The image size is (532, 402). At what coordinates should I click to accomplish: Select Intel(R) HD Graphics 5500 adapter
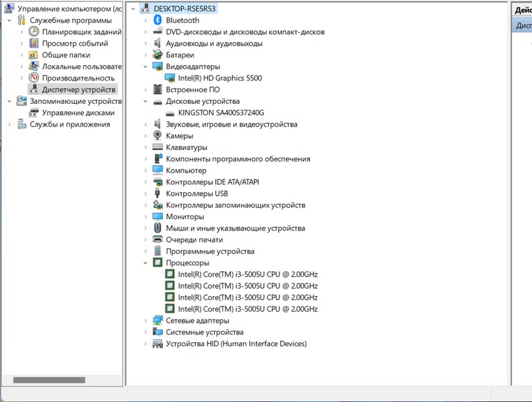tap(219, 78)
